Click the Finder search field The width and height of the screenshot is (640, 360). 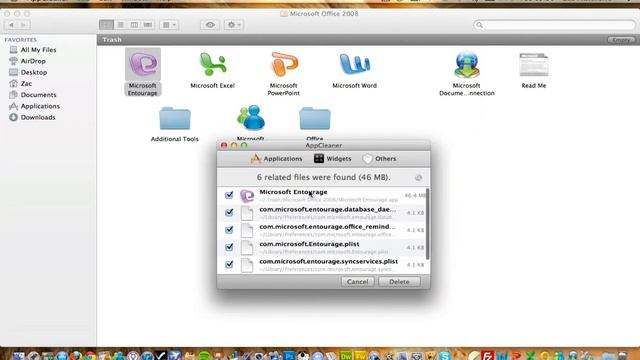click(555, 25)
